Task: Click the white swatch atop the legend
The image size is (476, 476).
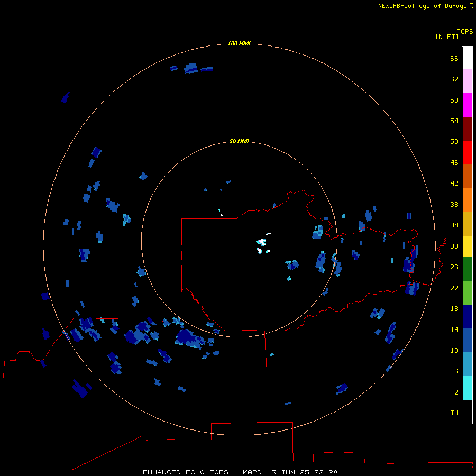Action: (467, 58)
